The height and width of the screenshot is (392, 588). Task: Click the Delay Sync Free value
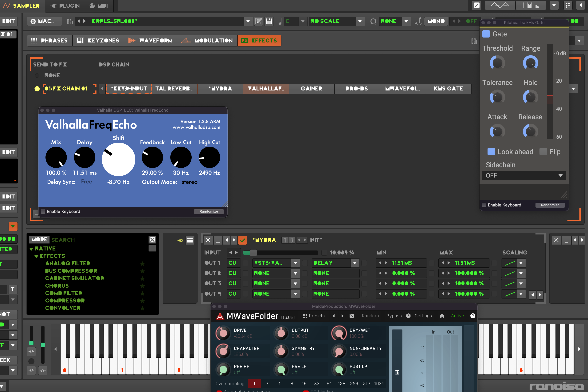(87, 182)
